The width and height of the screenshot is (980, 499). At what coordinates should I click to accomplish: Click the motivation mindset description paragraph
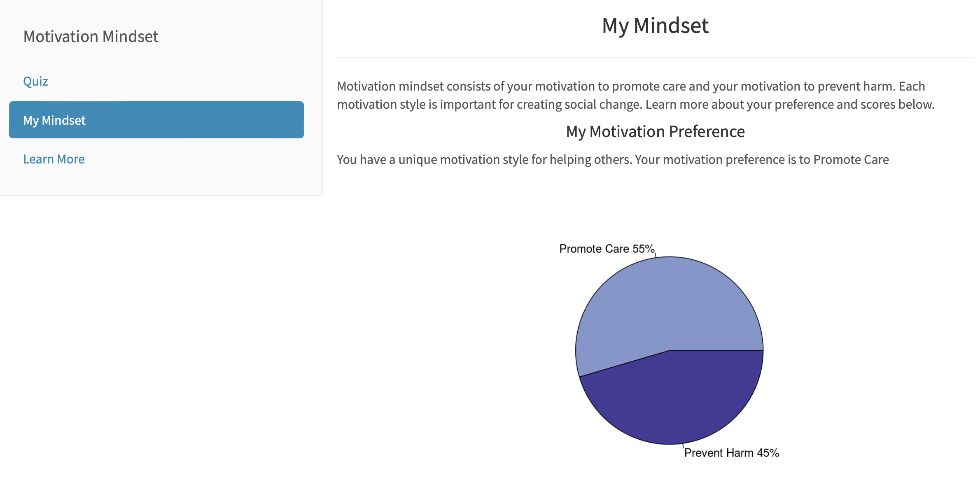pos(636,95)
